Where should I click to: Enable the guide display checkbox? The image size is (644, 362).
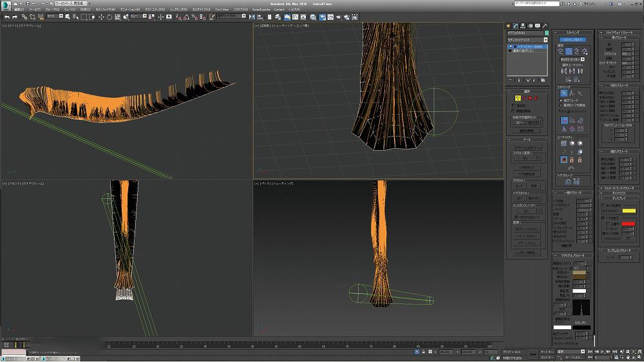[603, 204]
